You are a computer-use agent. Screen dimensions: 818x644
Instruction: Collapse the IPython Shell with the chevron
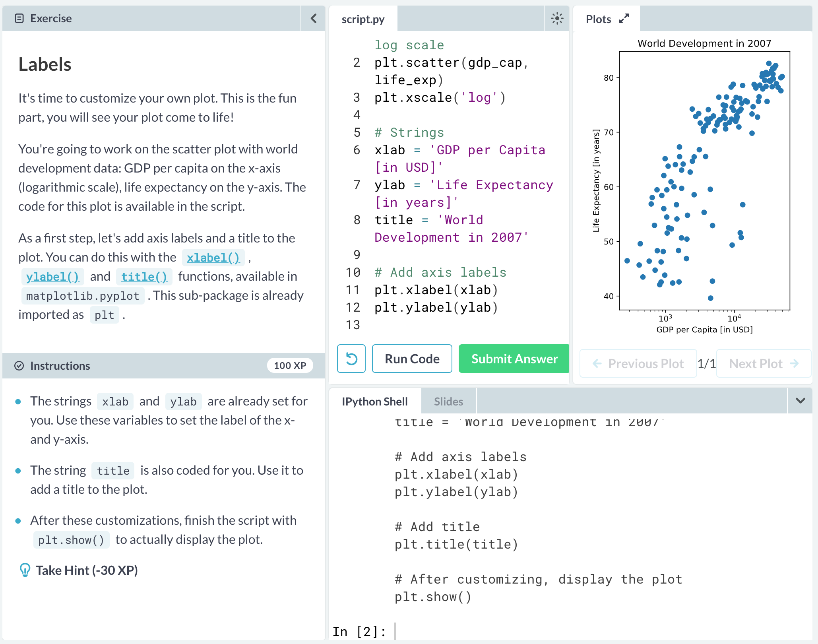800,401
